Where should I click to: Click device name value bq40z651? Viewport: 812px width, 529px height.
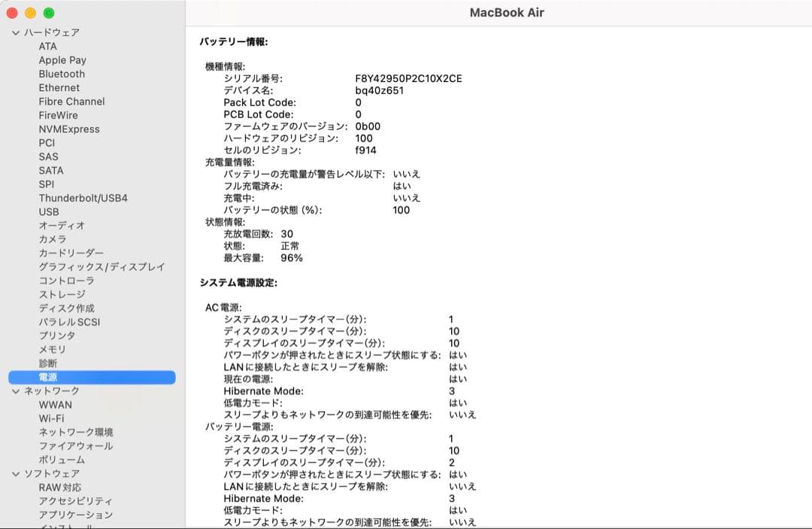tap(379, 90)
